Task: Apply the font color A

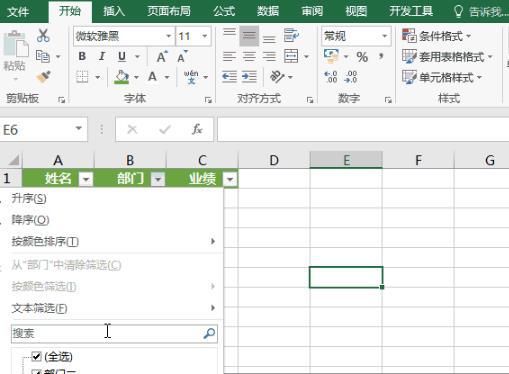Action: pos(152,77)
